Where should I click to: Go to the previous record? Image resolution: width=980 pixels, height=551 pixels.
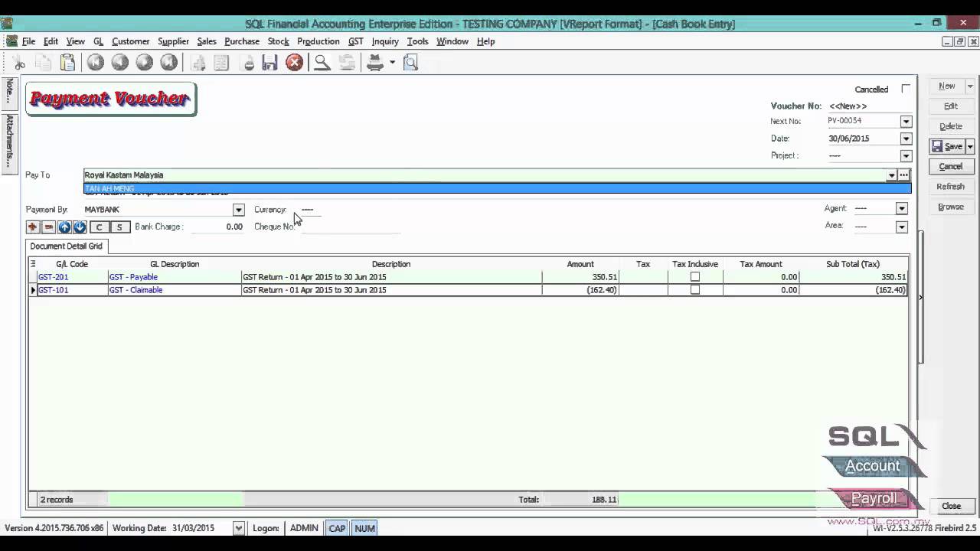click(119, 63)
